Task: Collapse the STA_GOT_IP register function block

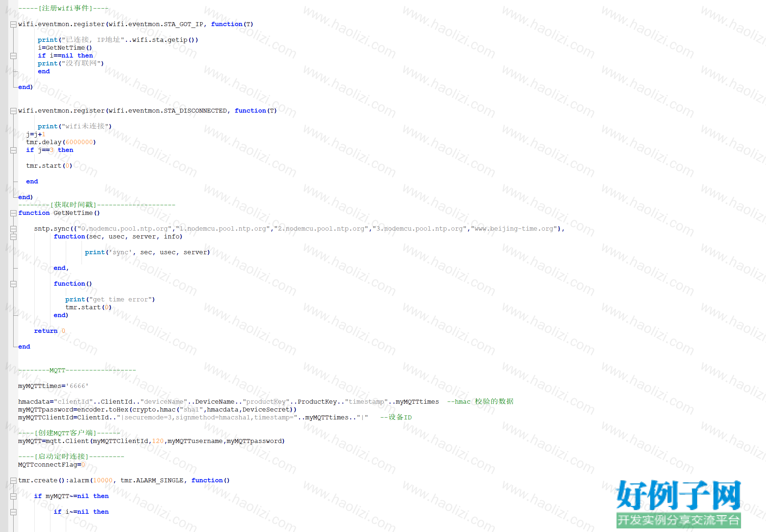Action: 13,24
